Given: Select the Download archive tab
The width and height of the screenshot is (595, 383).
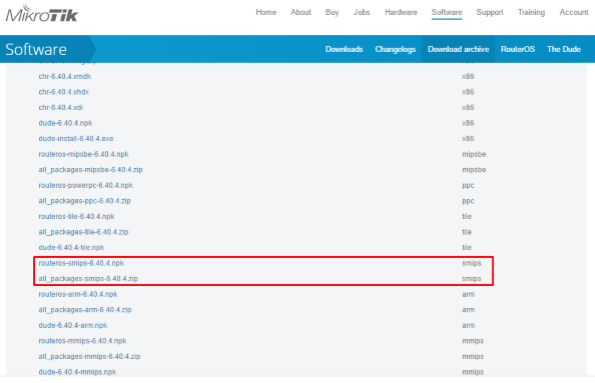Looking at the screenshot, I should [458, 49].
